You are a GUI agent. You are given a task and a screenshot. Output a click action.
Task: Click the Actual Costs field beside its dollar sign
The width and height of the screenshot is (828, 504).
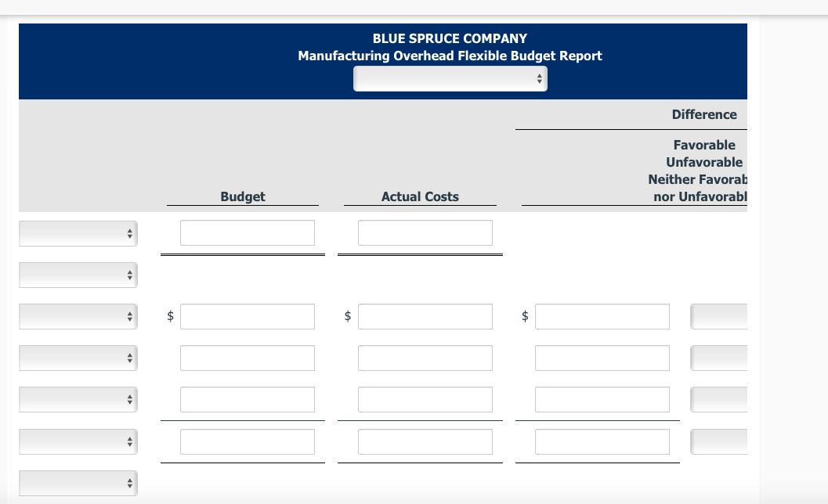pos(425,316)
